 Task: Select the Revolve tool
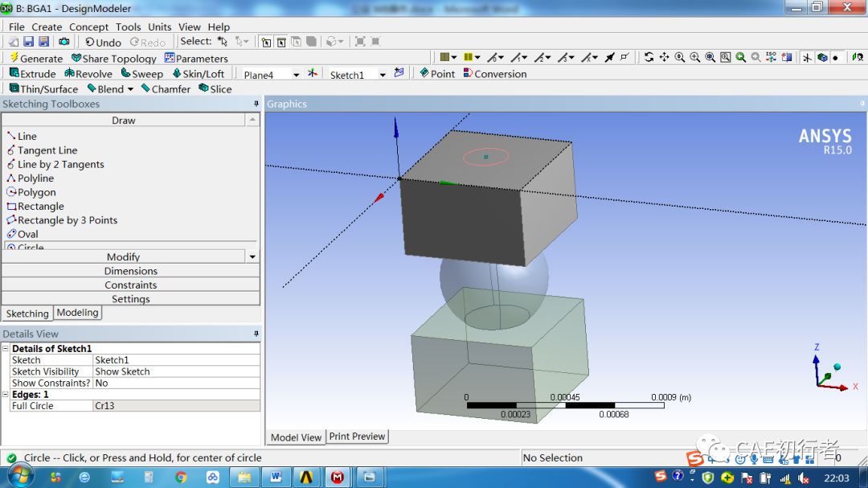pos(88,73)
